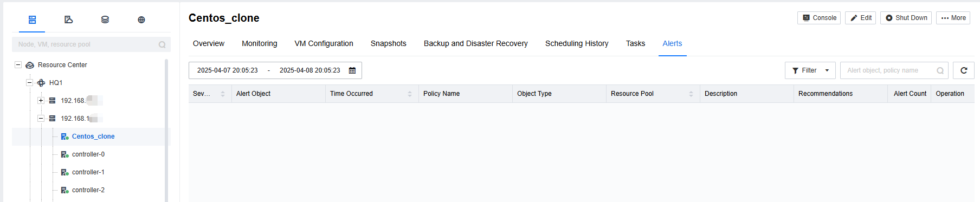Switch to the Overview tab
The image size is (980, 202).
coord(209,43)
